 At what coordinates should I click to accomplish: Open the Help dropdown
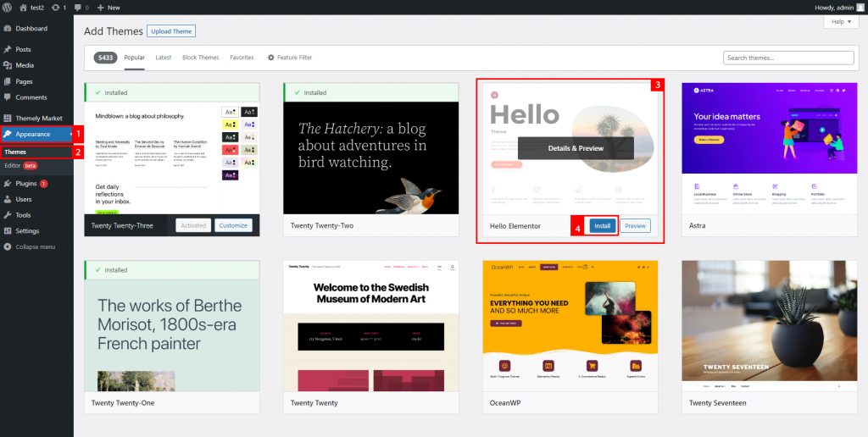[842, 21]
